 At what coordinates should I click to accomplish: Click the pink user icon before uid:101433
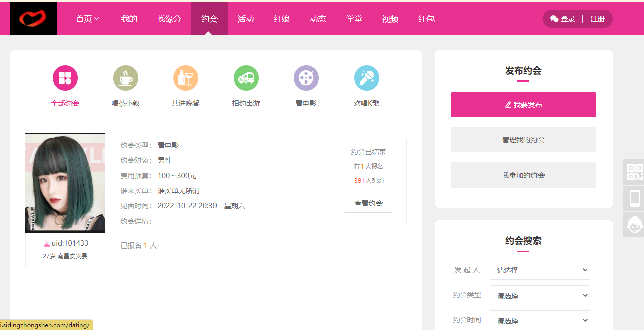tap(47, 243)
